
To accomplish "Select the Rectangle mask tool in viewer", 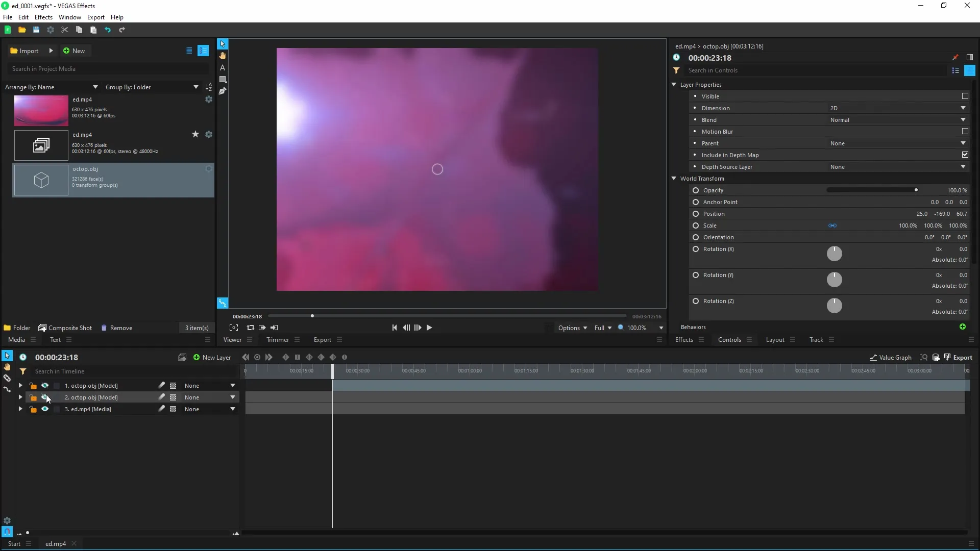I will pyautogui.click(x=223, y=79).
